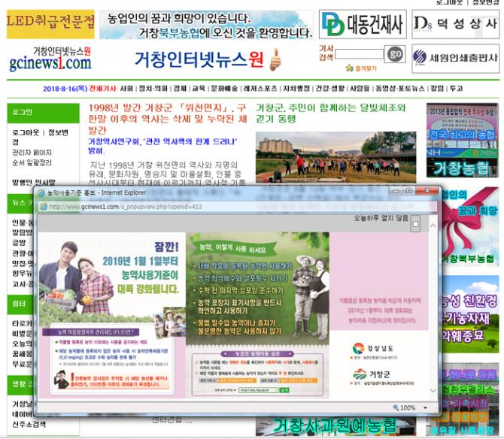Screen dimensions: 504x439
Task: Select the 자치행정 menu item
Action: (x=296, y=88)
